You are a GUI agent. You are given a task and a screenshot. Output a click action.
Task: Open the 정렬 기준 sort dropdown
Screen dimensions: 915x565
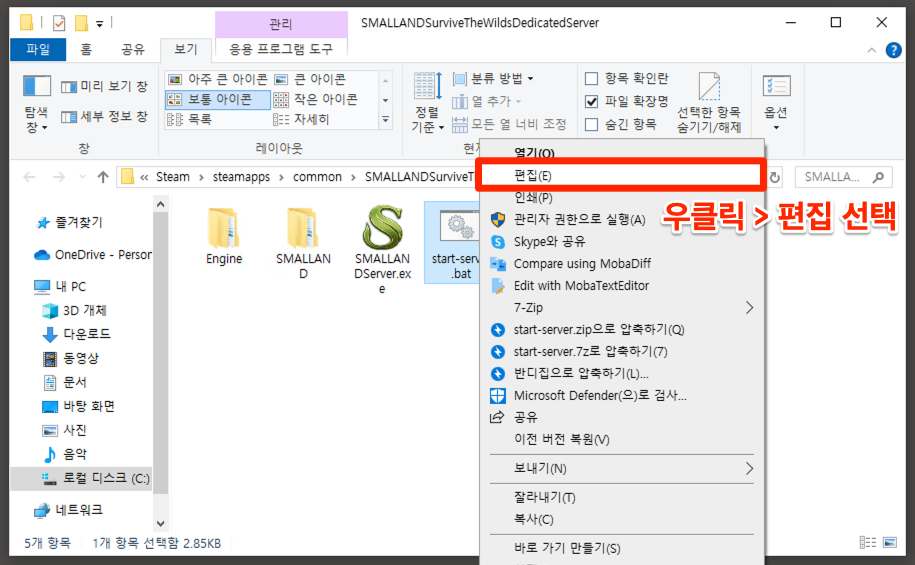(428, 104)
